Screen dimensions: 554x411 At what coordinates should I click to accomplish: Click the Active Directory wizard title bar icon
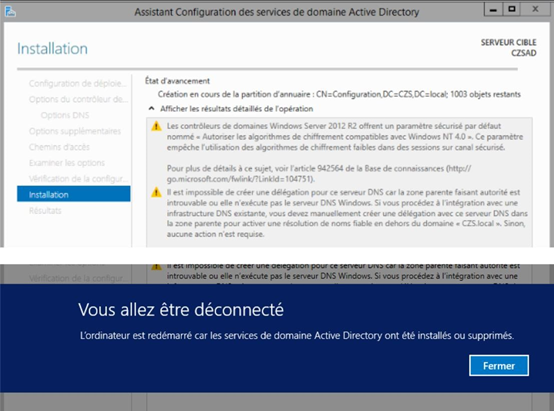(10, 12)
